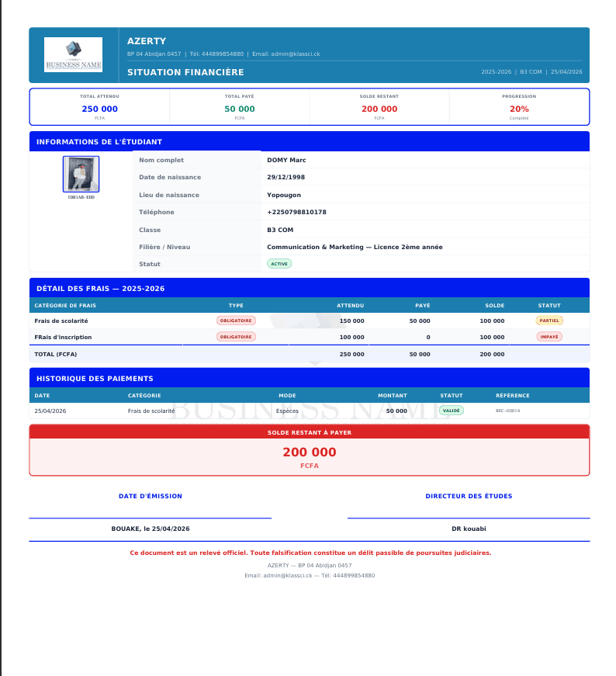The image size is (616, 676).
Task: Select the signatory name "DR kouabi"
Action: (x=469, y=529)
